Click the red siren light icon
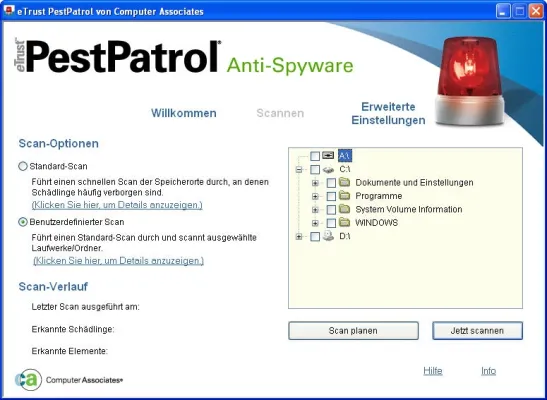The width and height of the screenshot is (547, 400). [470, 81]
